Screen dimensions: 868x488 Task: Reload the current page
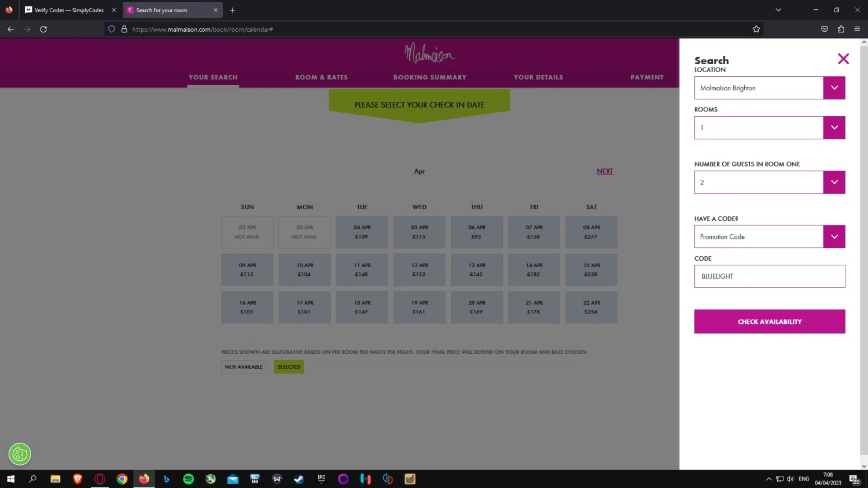43,29
